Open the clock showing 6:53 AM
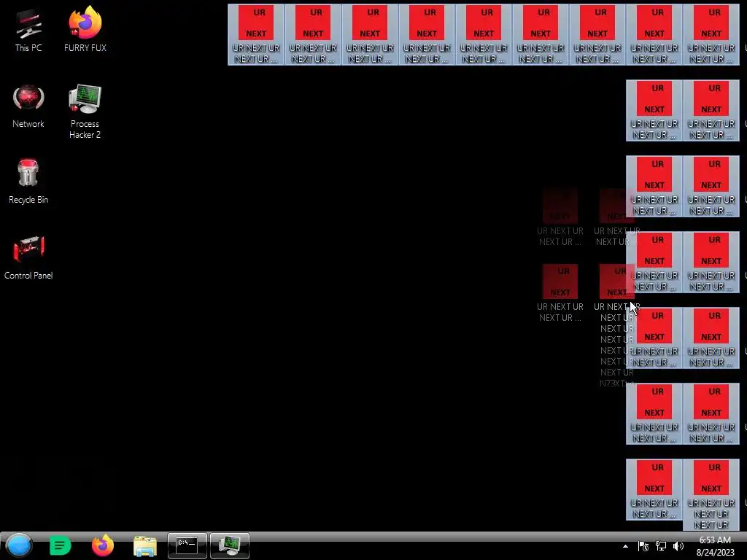 (x=715, y=546)
